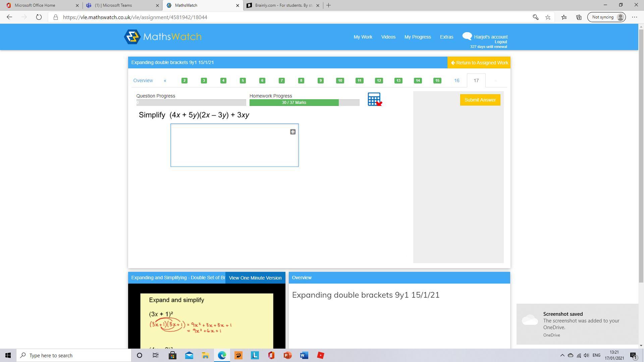
Task: Go to question 16
Action: pyautogui.click(x=457, y=80)
